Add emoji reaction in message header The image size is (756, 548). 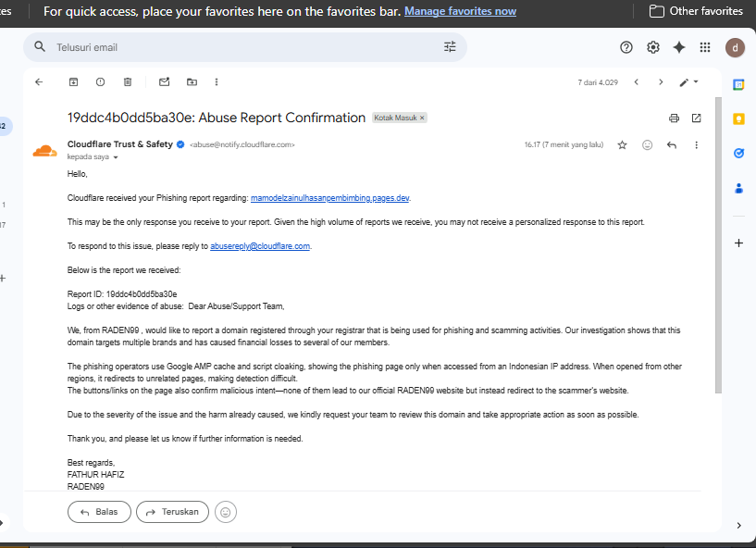(648, 144)
